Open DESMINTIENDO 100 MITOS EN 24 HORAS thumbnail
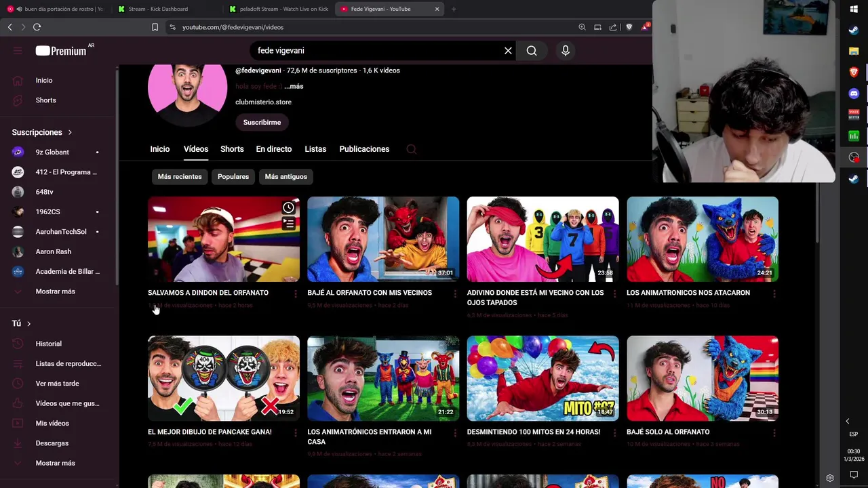The image size is (868, 488). click(x=542, y=378)
